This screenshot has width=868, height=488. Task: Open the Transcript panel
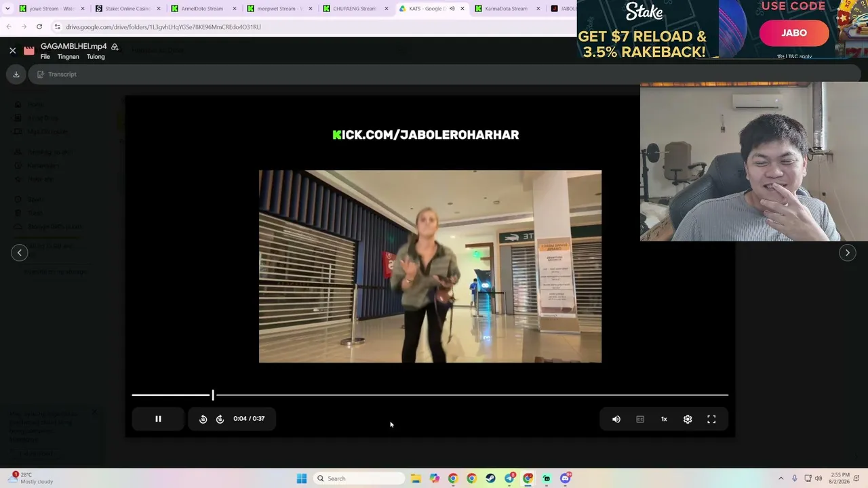57,75
